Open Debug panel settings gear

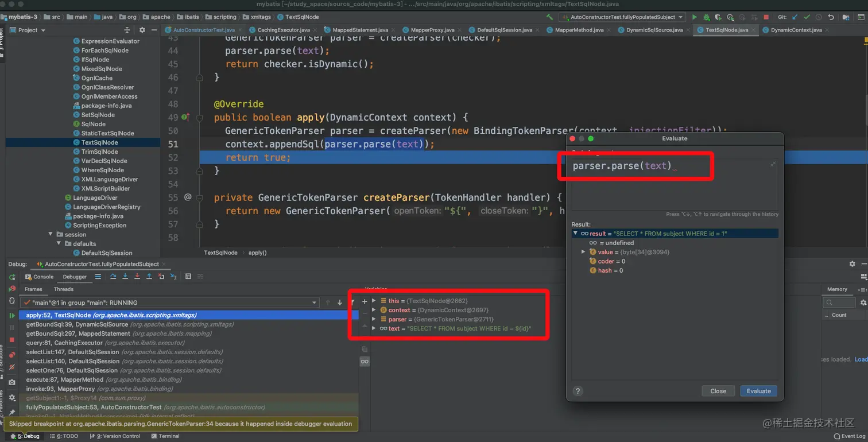coord(852,264)
